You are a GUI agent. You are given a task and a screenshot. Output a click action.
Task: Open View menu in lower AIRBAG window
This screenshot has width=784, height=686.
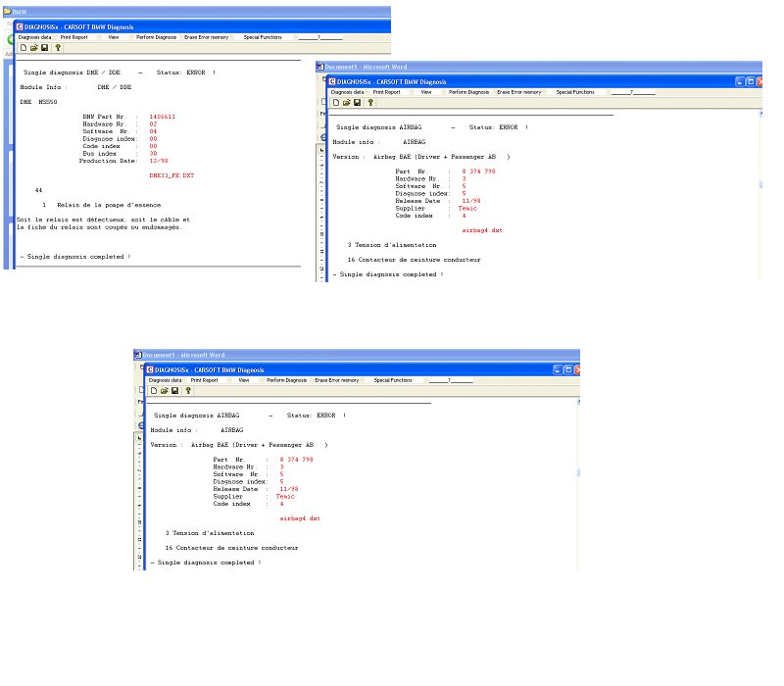coord(244,380)
